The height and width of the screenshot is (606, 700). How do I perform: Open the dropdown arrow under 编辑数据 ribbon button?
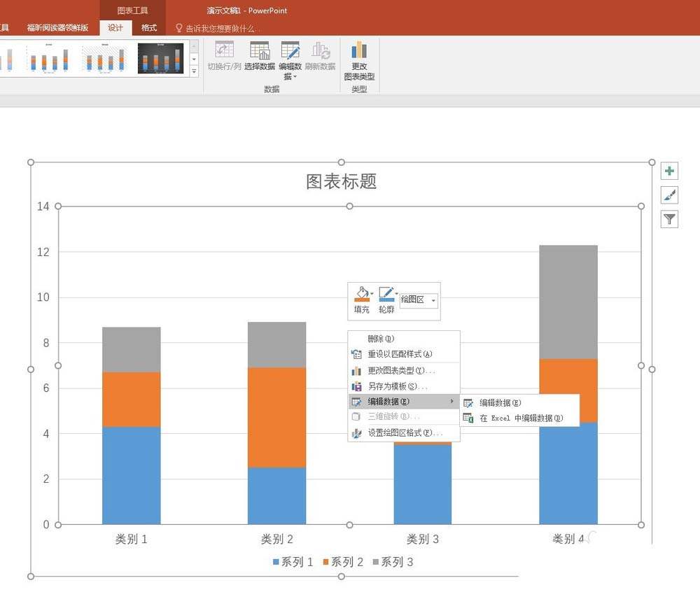(295, 77)
